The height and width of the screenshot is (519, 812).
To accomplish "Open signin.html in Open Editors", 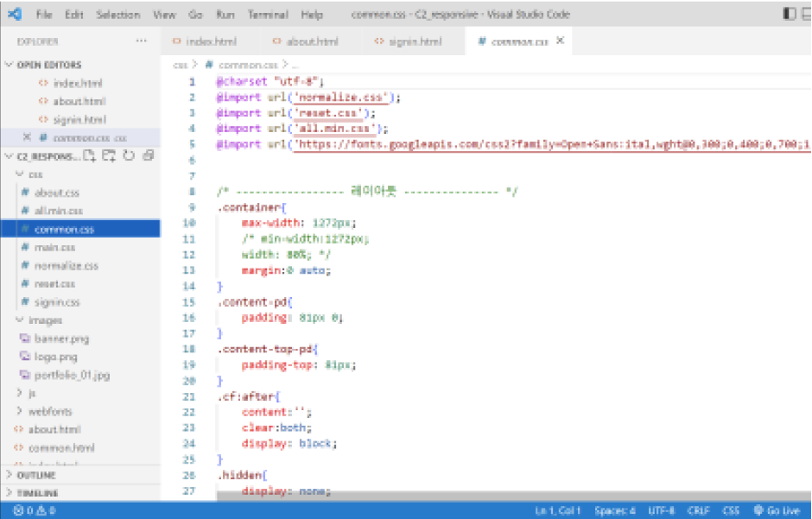I will coord(79,119).
